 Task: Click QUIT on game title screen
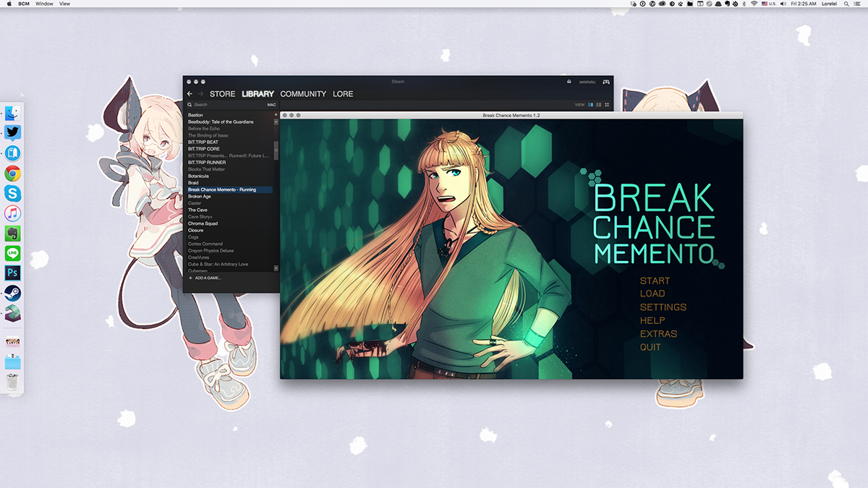click(x=650, y=347)
